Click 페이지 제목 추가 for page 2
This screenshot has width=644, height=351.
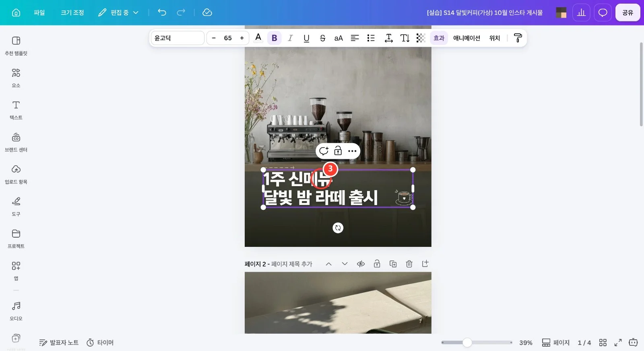click(292, 264)
